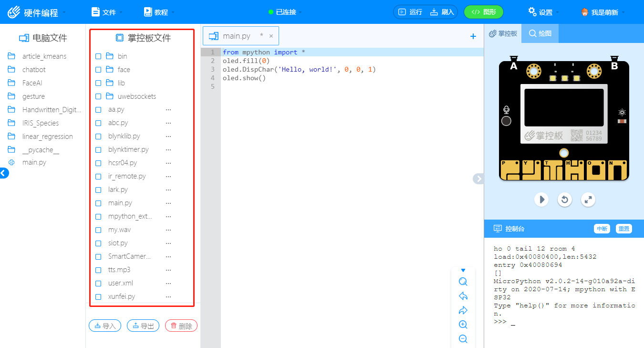This screenshot has height=348, width=644.
Task: Check the bin folder checkbox
Action: pos(98,56)
